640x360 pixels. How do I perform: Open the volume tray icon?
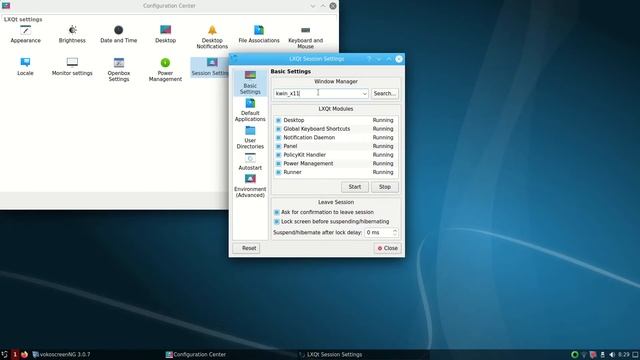point(612,354)
